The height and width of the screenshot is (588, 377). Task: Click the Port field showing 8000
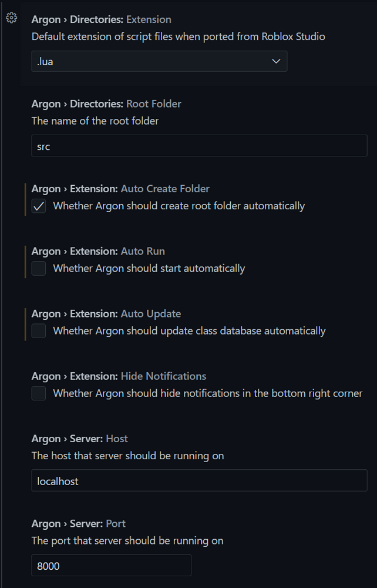pyautogui.click(x=111, y=566)
